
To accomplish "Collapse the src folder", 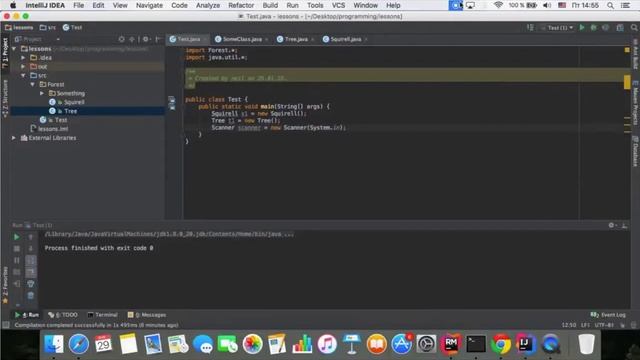I will [23, 76].
